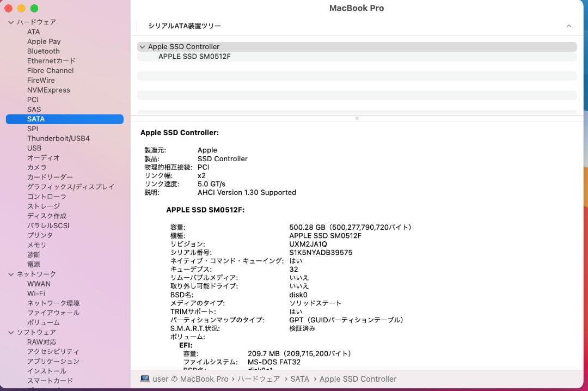Select NVMExpress in the sidebar

(48, 90)
